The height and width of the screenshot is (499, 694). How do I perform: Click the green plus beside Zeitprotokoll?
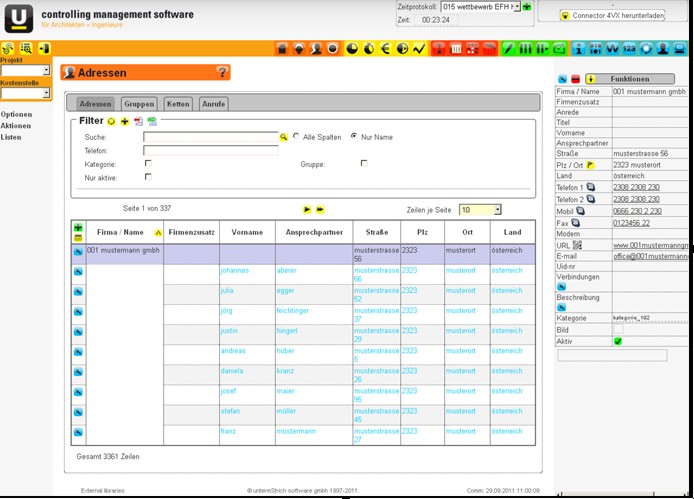pos(527,7)
